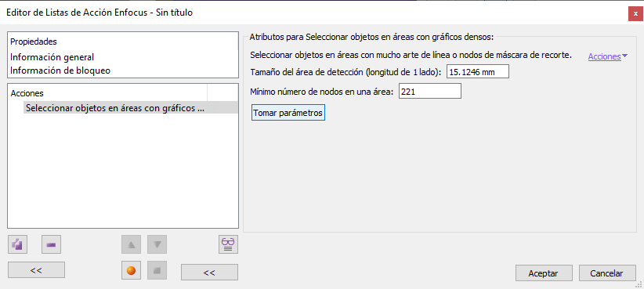Click the << button beside stop icon
The height and width of the screenshot is (289, 644).
(x=209, y=273)
